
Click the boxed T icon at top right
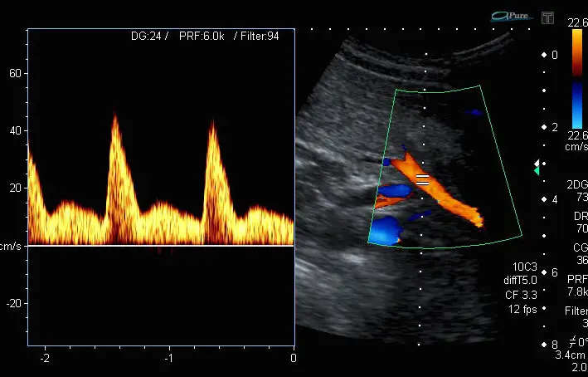(547, 17)
